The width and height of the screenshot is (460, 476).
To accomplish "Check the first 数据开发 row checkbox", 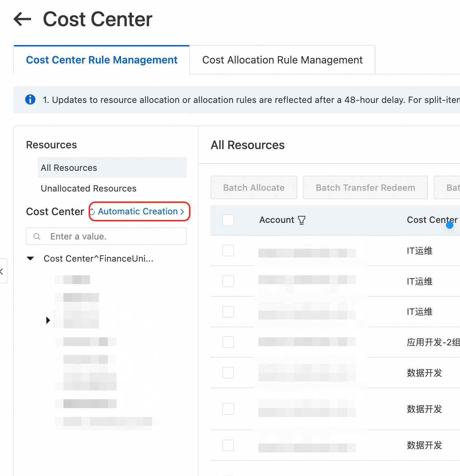I will pos(228,373).
